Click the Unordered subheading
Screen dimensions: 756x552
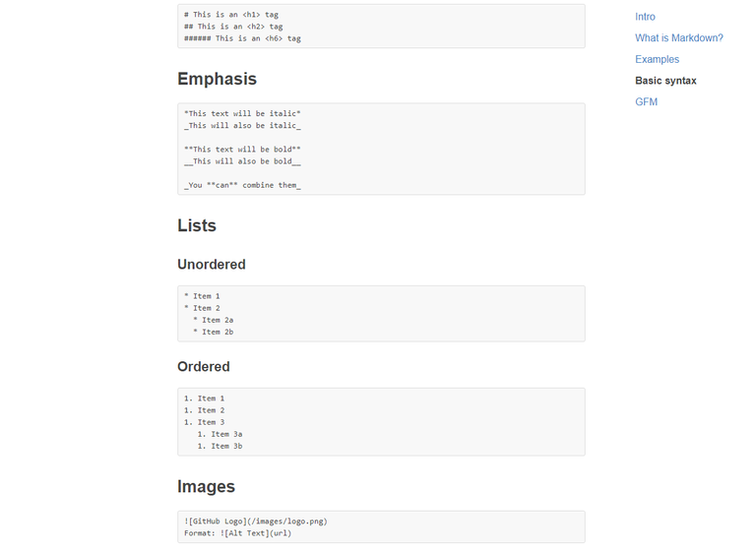[x=212, y=264]
